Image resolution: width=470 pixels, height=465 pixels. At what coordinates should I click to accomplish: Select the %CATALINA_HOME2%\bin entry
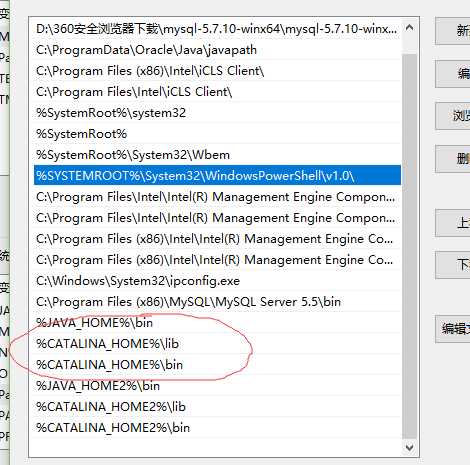(217, 428)
